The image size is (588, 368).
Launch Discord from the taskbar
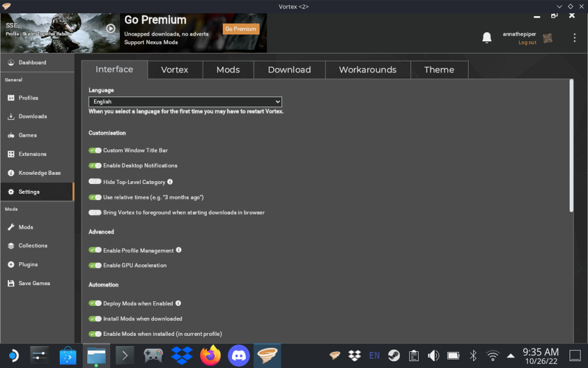point(239,355)
